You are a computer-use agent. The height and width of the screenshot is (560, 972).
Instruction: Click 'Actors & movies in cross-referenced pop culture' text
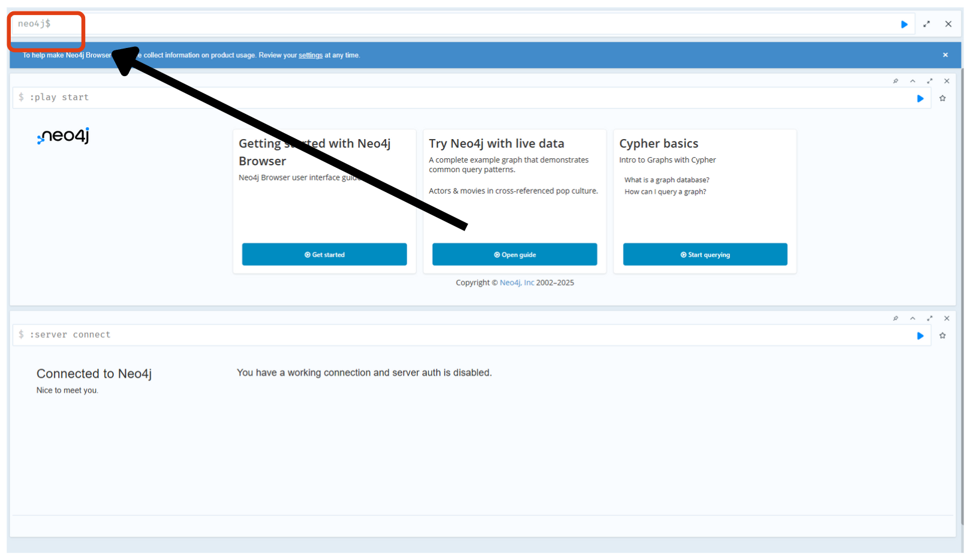[513, 191]
